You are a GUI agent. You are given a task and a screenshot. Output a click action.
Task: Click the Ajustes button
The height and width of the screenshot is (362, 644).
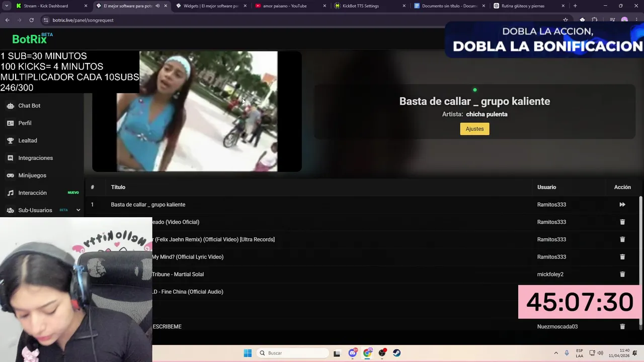474,129
